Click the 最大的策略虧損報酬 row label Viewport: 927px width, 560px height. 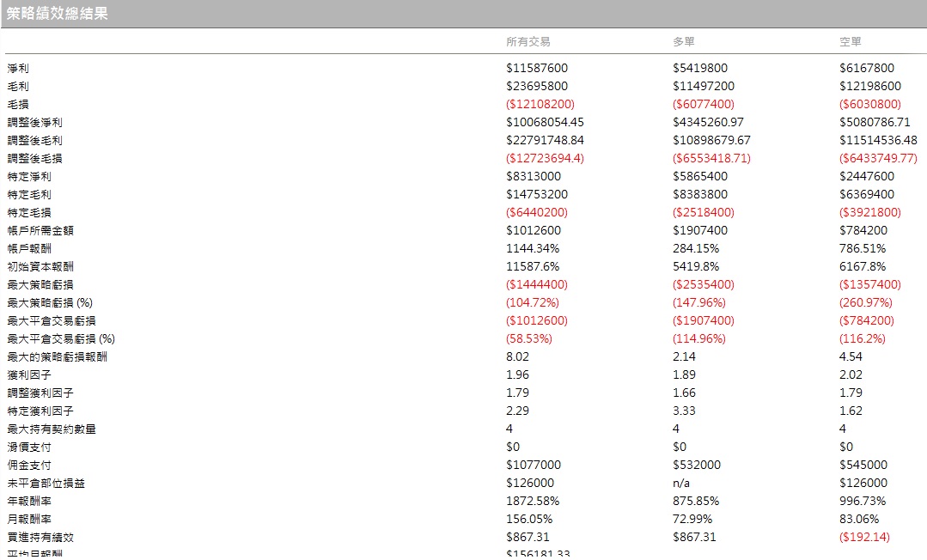click(57, 357)
